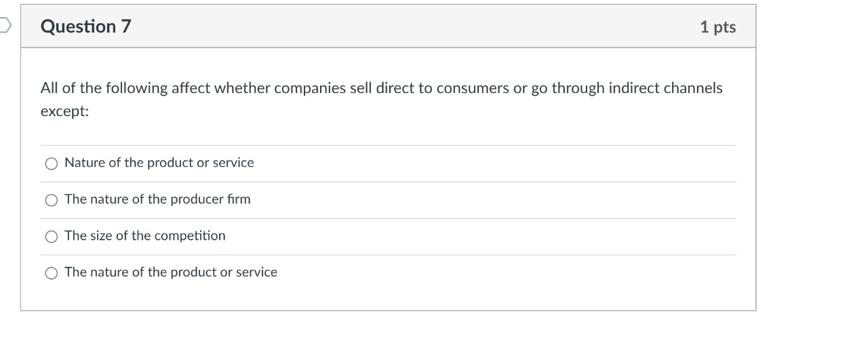Click the '1 pts' points indicator
The width and height of the screenshot is (868, 338).
point(717,27)
